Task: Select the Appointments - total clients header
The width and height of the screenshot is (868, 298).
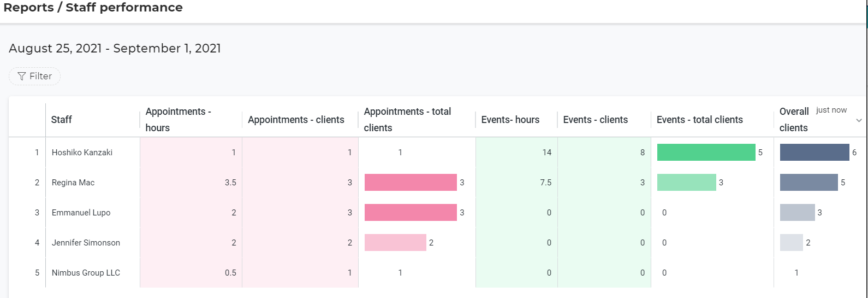Action: (x=407, y=119)
